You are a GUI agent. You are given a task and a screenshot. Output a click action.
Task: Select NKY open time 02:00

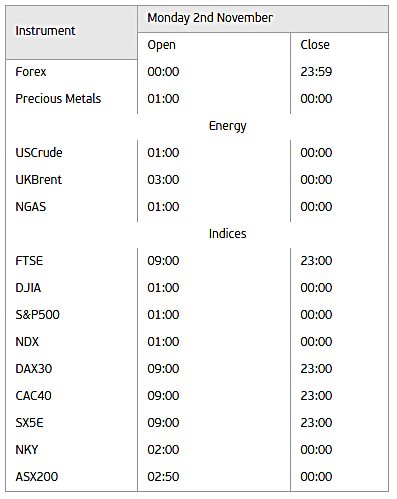coord(163,450)
